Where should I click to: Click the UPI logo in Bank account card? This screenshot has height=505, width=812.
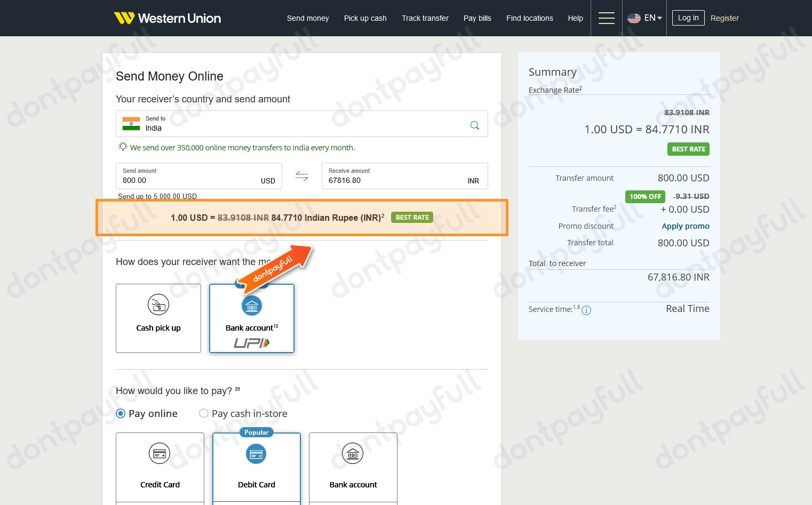tap(252, 343)
